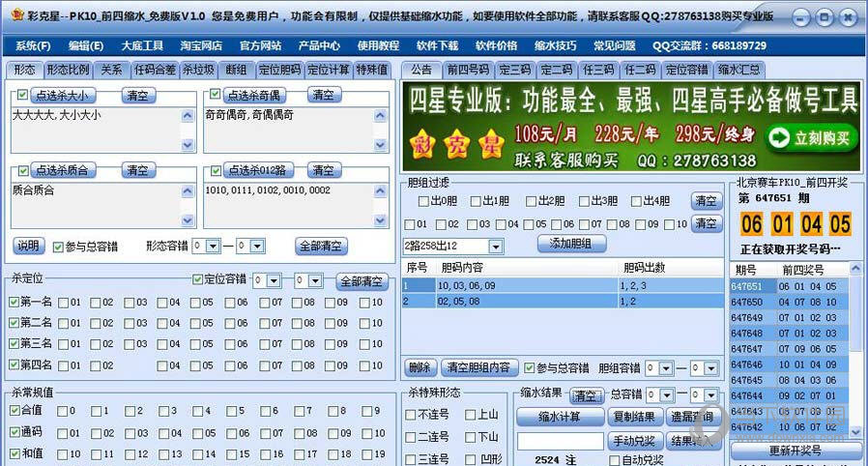Image resolution: width=868 pixels, height=466 pixels.
Task: Open the 缩水汇总 tab
Action: coord(739,70)
